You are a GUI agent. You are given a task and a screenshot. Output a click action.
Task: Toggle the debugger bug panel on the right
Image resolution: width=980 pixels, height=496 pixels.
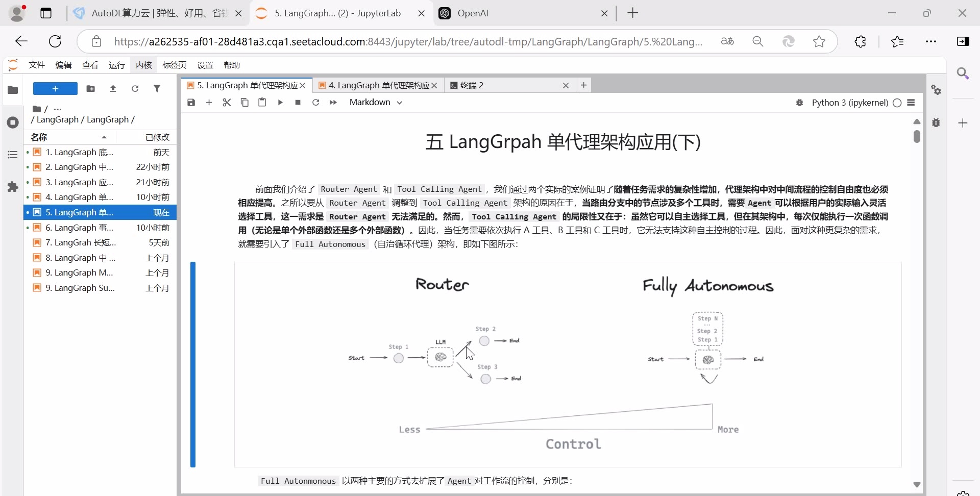[936, 122]
